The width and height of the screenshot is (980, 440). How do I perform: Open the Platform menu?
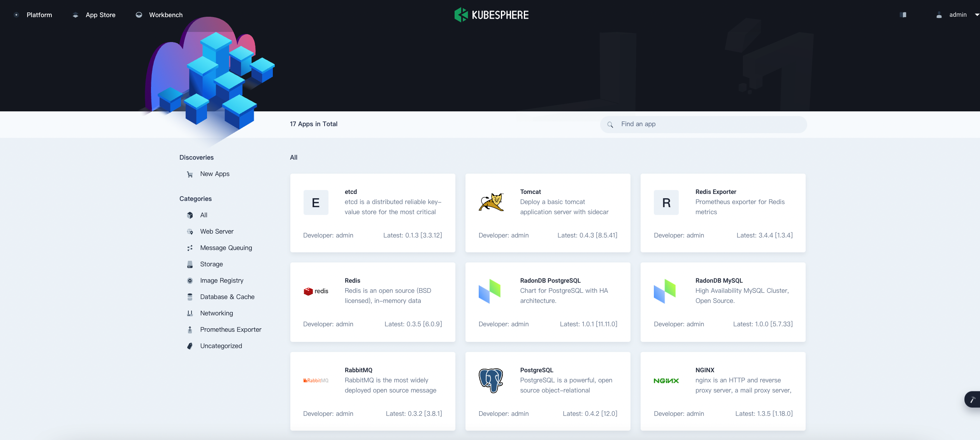point(39,15)
